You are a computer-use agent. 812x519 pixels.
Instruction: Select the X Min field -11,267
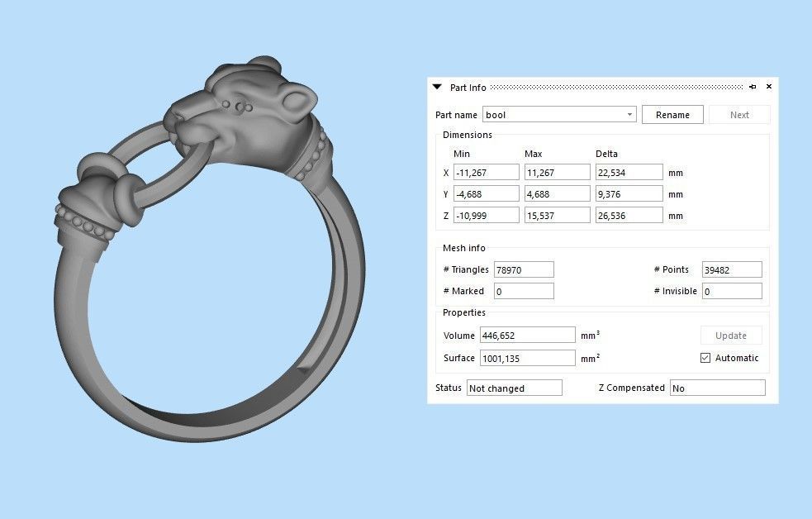pyautogui.click(x=486, y=173)
